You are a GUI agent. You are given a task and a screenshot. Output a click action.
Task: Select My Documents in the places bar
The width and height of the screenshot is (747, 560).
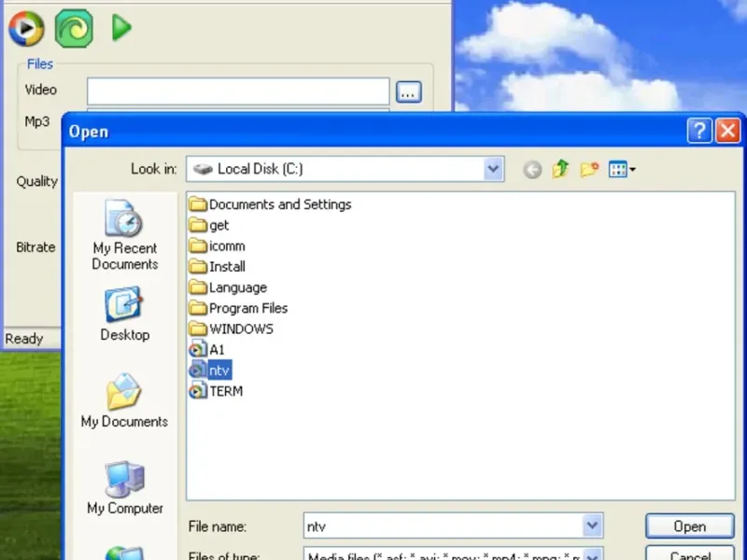point(124,401)
